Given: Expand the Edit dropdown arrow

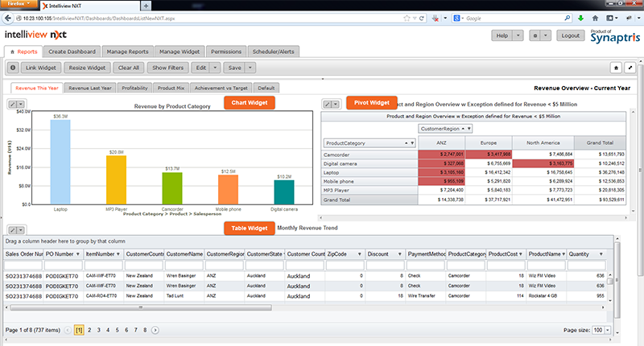Looking at the screenshot, I should pyautogui.click(x=214, y=68).
